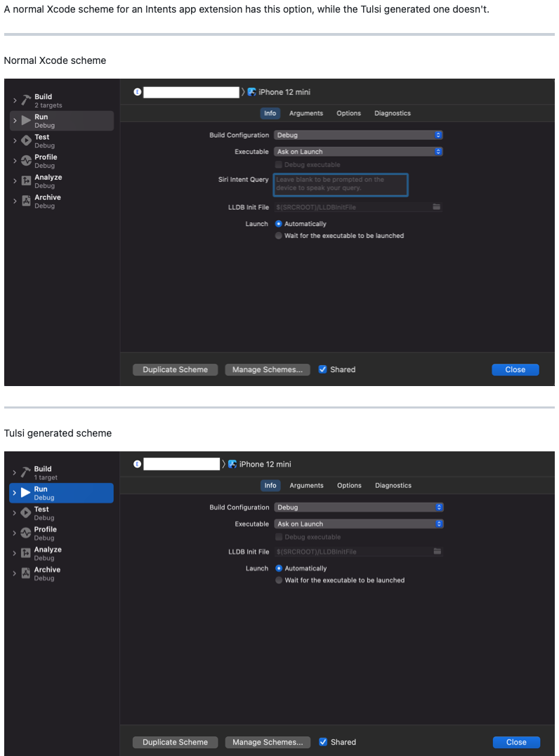
Task: Click Archive icon in normal Xcode scheme
Action: click(x=26, y=201)
